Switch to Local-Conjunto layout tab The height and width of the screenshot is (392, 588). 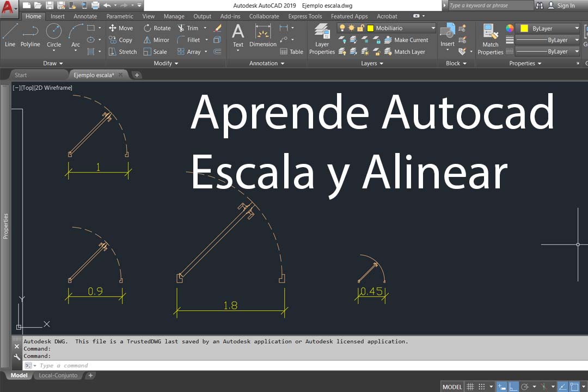point(58,375)
